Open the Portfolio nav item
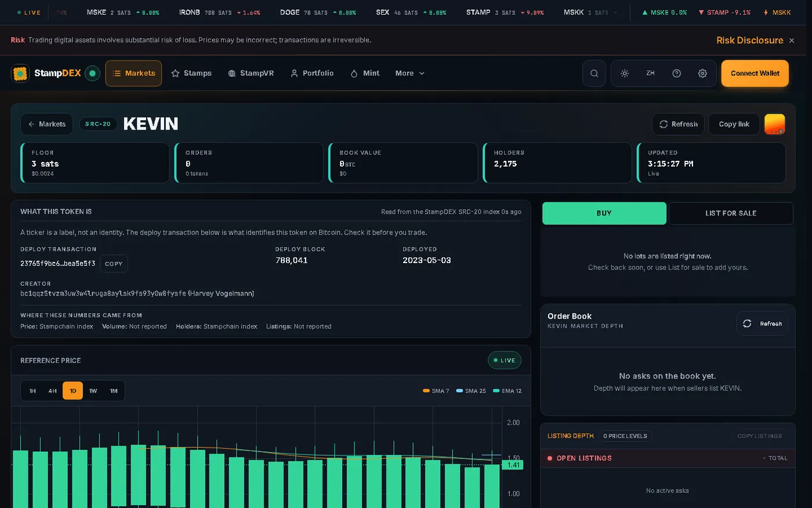The image size is (812, 508). pyautogui.click(x=312, y=73)
